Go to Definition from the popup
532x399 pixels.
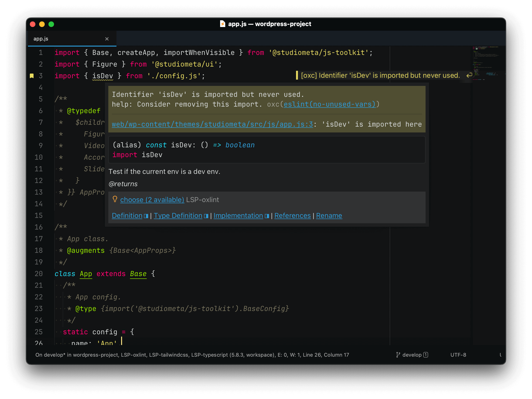click(127, 216)
